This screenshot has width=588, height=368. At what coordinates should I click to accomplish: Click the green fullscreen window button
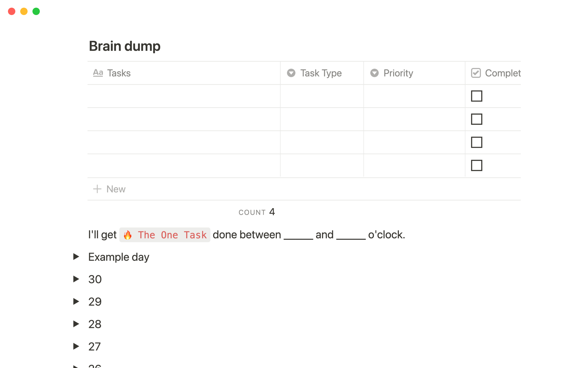(x=36, y=11)
